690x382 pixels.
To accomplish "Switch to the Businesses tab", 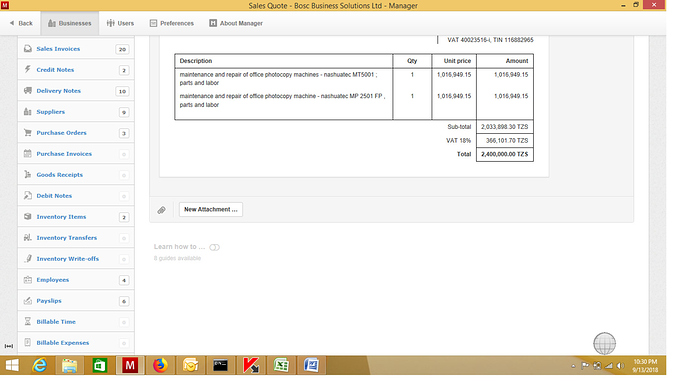I will (70, 23).
